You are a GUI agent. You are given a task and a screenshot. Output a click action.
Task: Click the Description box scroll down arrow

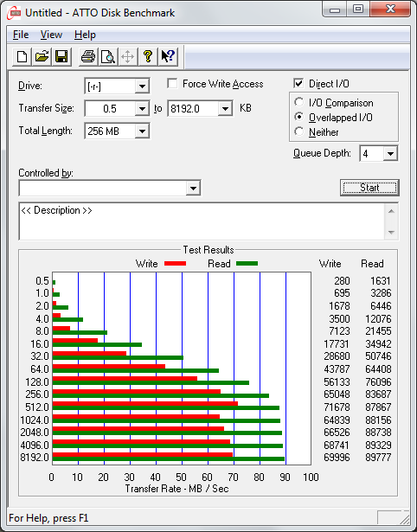391,233
